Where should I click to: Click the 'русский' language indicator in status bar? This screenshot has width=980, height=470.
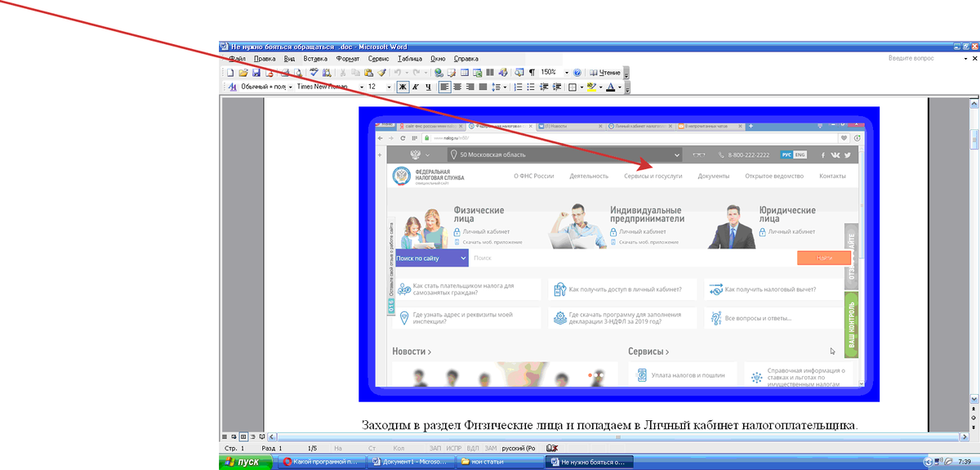(519, 448)
